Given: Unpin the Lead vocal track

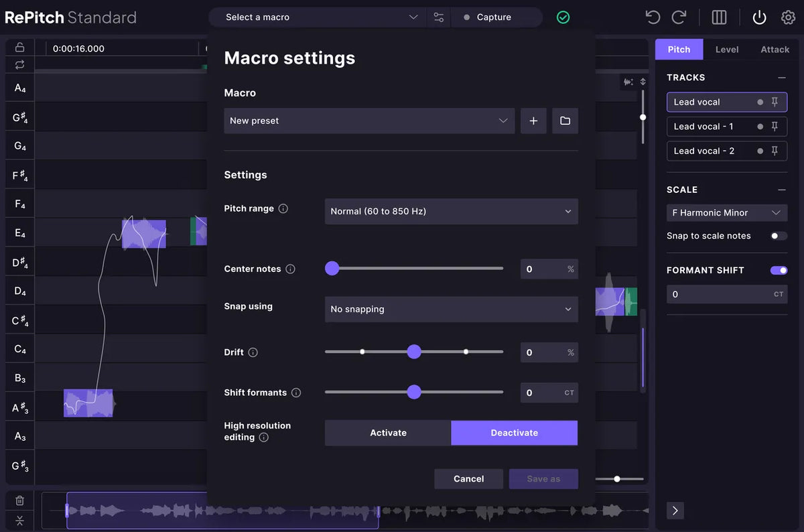Looking at the screenshot, I should click(776, 102).
